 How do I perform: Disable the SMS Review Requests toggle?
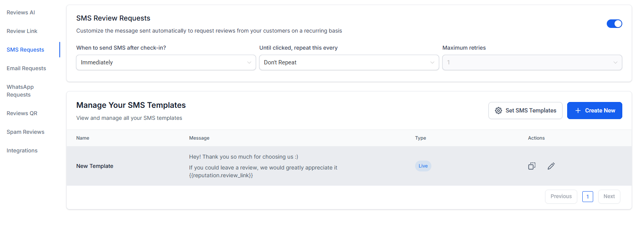[614, 24]
